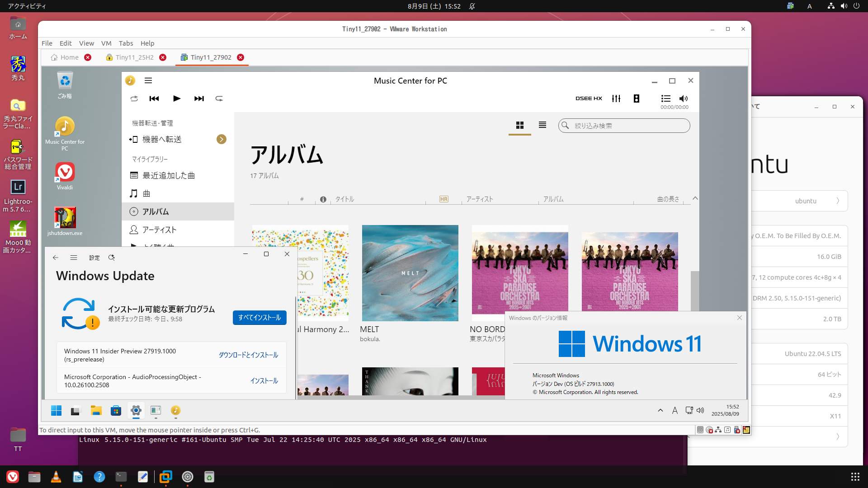This screenshot has width=868, height=488.
Task: Open search in the Settings window
Action: pyautogui.click(x=112, y=258)
